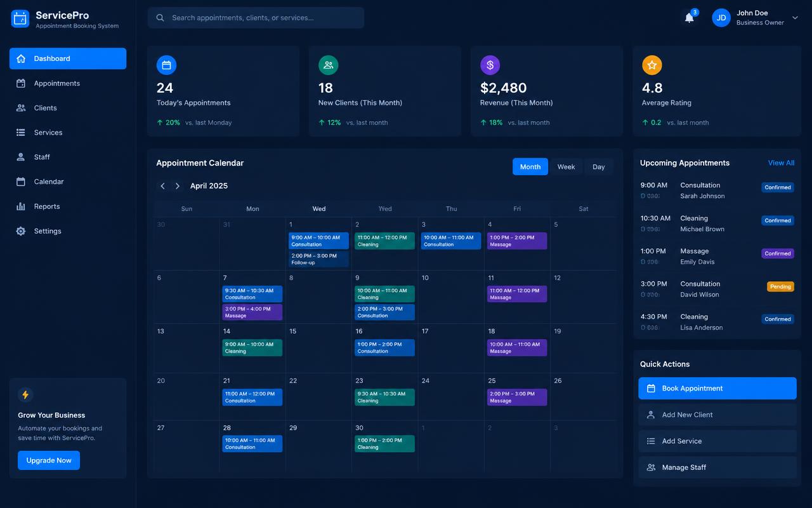The width and height of the screenshot is (812, 508).
Task: Click the Upgrade Now button
Action: pos(49,460)
